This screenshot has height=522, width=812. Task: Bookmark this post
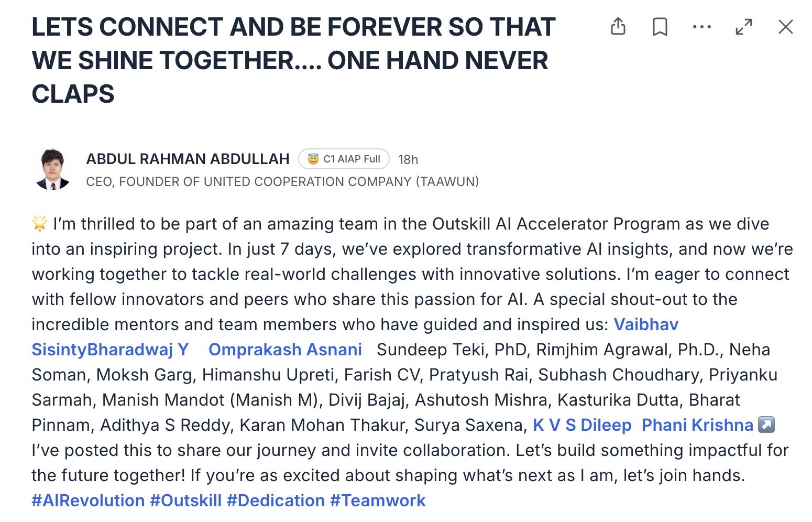[x=660, y=27]
